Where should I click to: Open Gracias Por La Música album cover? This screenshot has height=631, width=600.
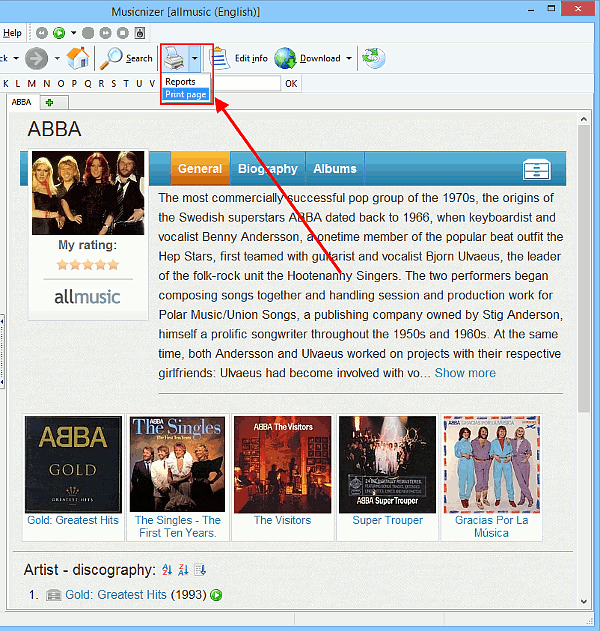point(492,464)
